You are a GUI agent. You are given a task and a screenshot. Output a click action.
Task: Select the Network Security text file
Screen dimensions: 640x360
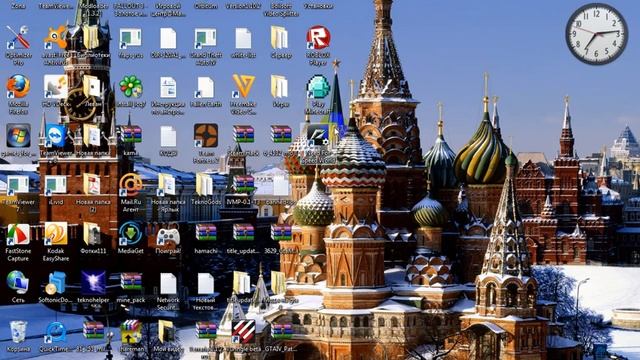point(168,283)
